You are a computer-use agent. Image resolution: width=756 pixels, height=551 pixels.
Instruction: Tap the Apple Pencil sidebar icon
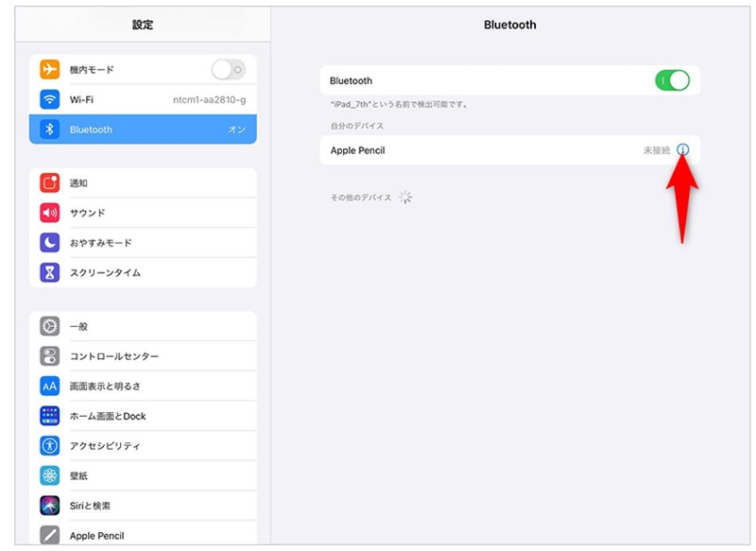click(x=50, y=535)
